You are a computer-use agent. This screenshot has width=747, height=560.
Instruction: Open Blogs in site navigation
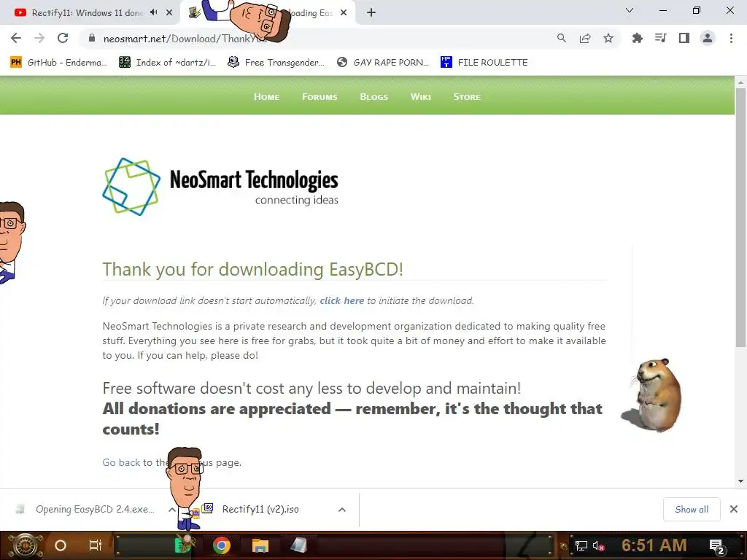click(374, 97)
